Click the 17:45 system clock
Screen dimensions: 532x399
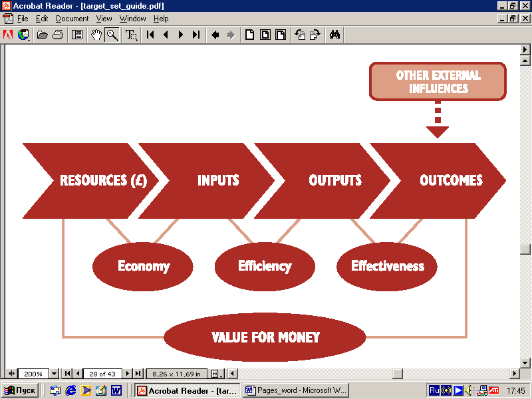point(516,391)
